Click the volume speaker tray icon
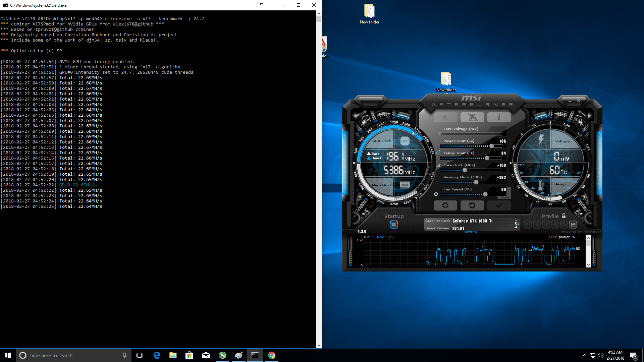Image resolution: width=644 pixels, height=362 pixels. pyautogui.click(x=601, y=355)
